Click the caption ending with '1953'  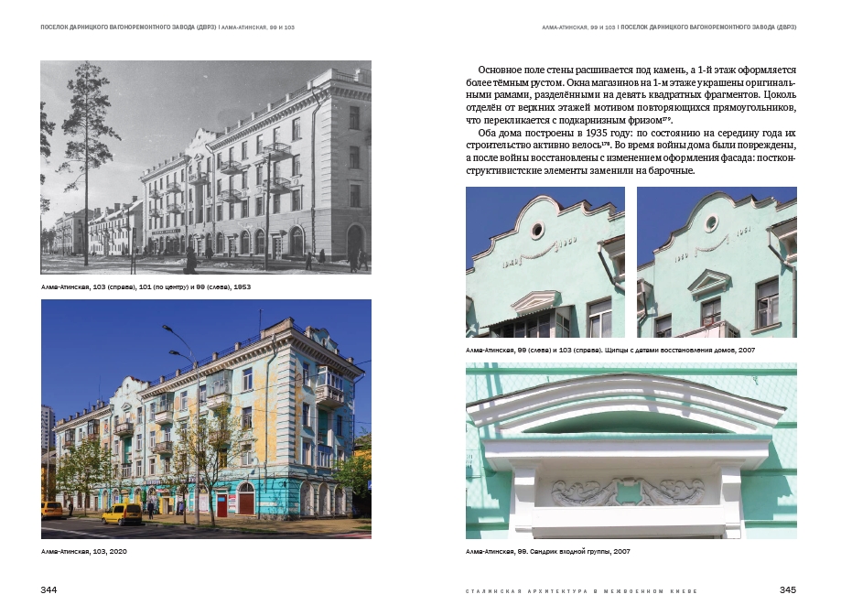[x=146, y=286]
